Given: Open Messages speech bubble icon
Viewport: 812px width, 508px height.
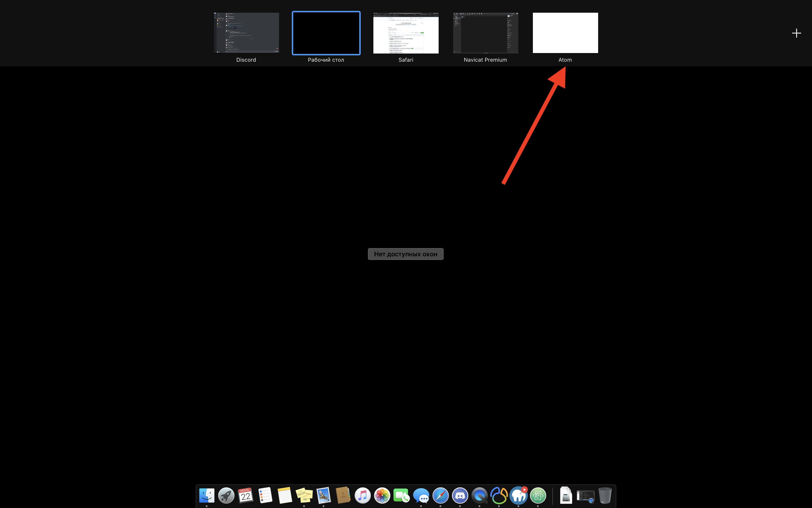Looking at the screenshot, I should point(421,495).
